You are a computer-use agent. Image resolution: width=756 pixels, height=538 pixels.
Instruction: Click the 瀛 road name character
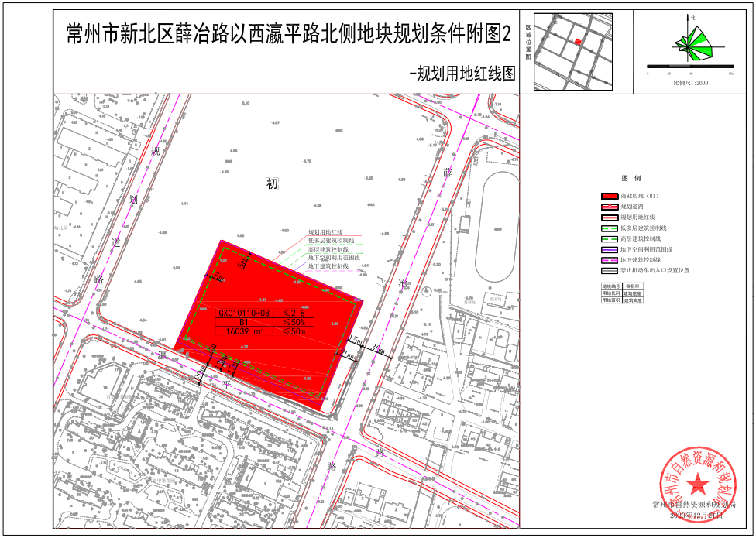[x=163, y=355]
